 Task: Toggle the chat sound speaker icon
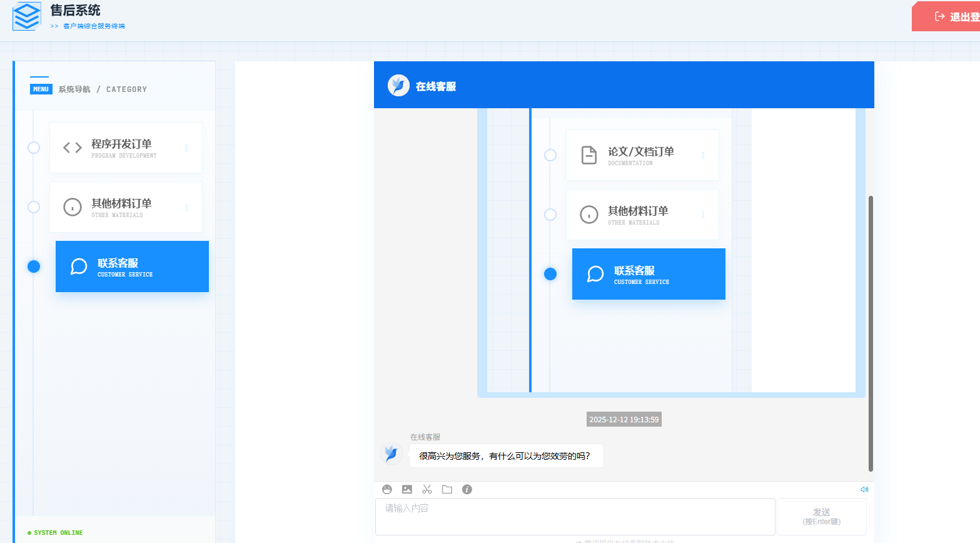point(864,489)
